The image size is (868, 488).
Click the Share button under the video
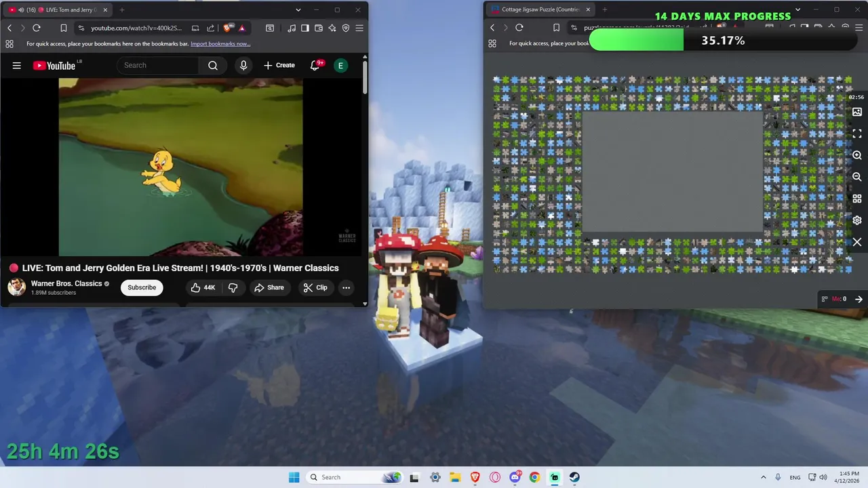click(x=269, y=287)
